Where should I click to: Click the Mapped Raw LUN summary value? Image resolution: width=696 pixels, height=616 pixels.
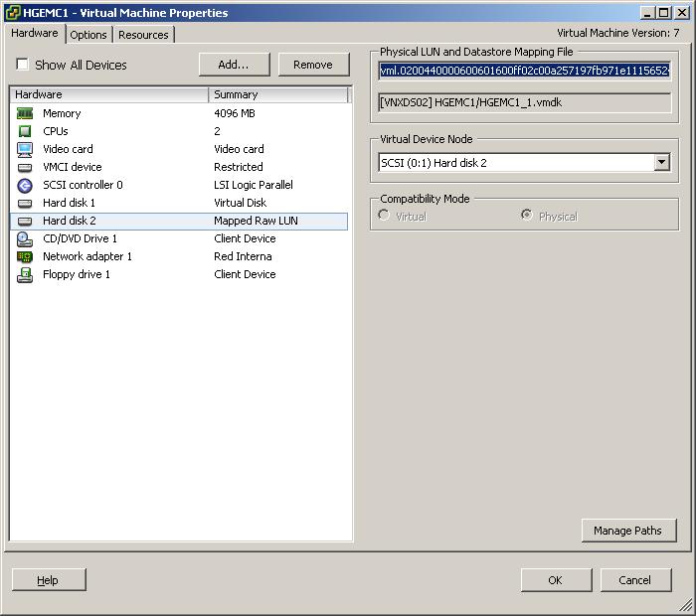tap(257, 221)
